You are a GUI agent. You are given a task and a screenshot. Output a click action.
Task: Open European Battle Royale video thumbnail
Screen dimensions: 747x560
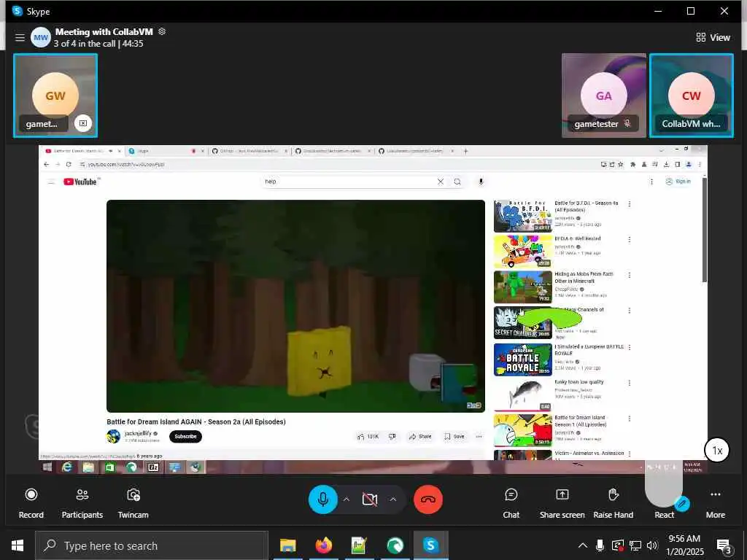(522, 359)
